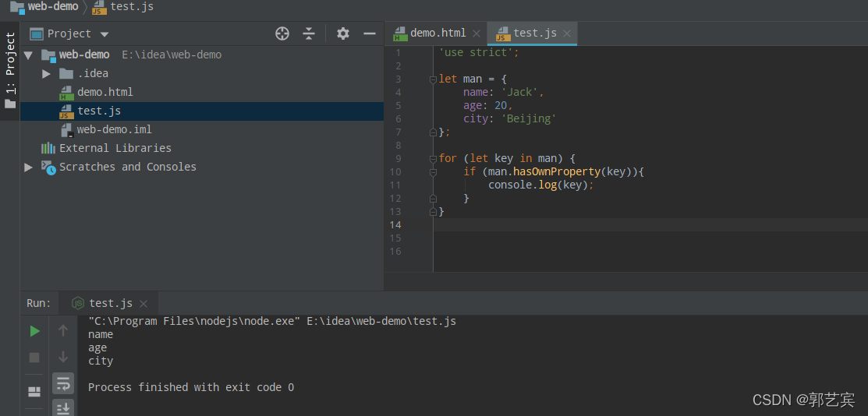Toggle the 1: Project side tool window

[10, 71]
